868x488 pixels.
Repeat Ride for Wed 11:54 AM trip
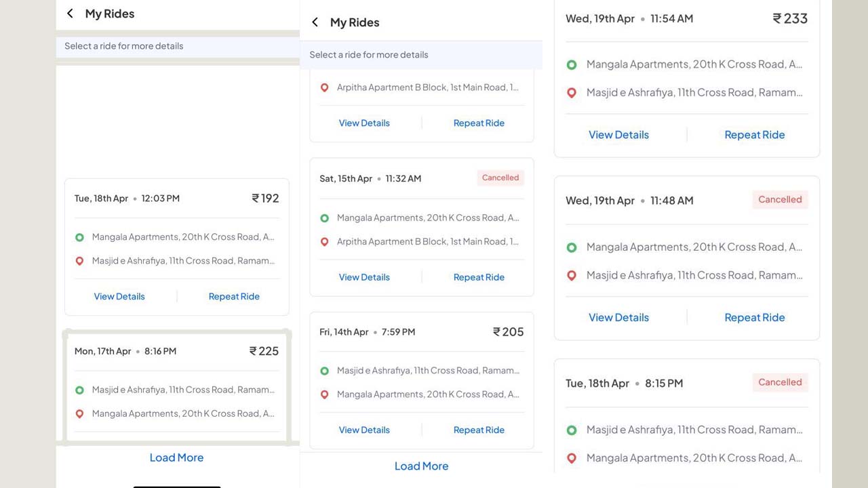pos(755,135)
